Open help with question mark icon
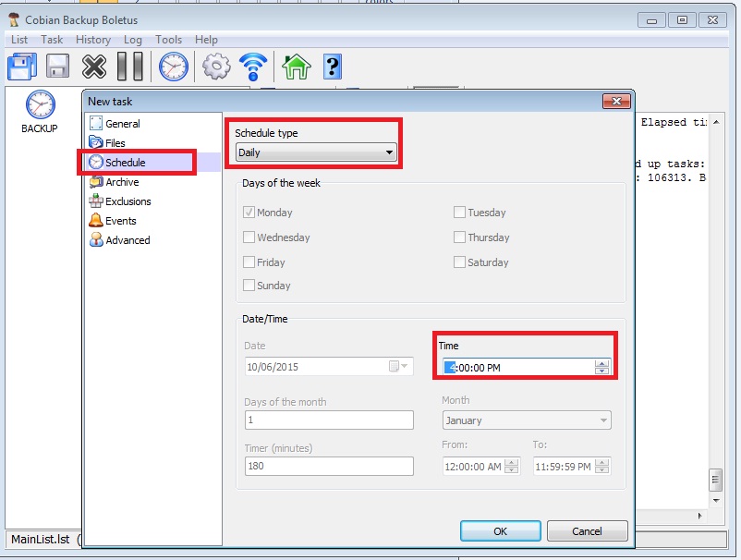 (x=333, y=67)
